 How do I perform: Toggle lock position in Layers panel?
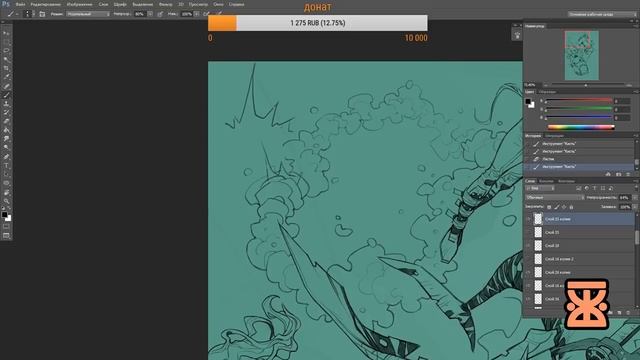point(564,207)
